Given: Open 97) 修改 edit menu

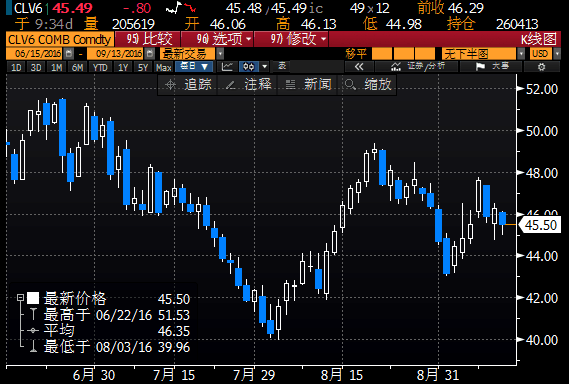Looking at the screenshot, I should click(x=291, y=39).
